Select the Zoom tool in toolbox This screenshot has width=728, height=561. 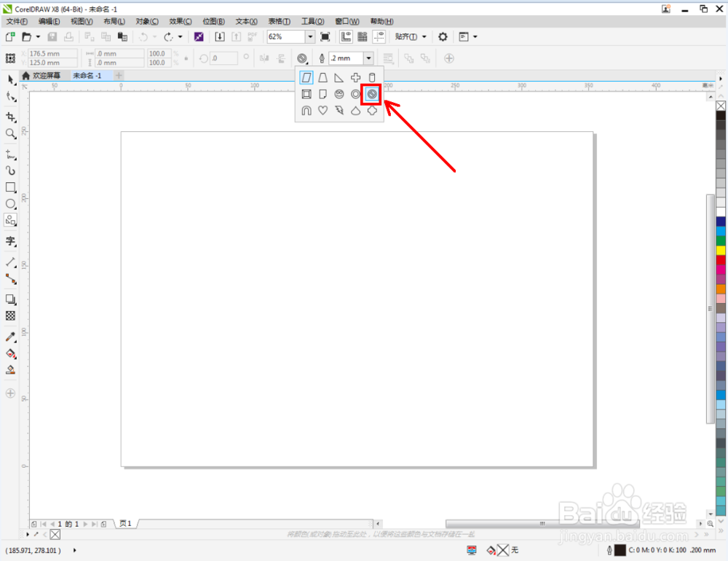click(x=11, y=134)
